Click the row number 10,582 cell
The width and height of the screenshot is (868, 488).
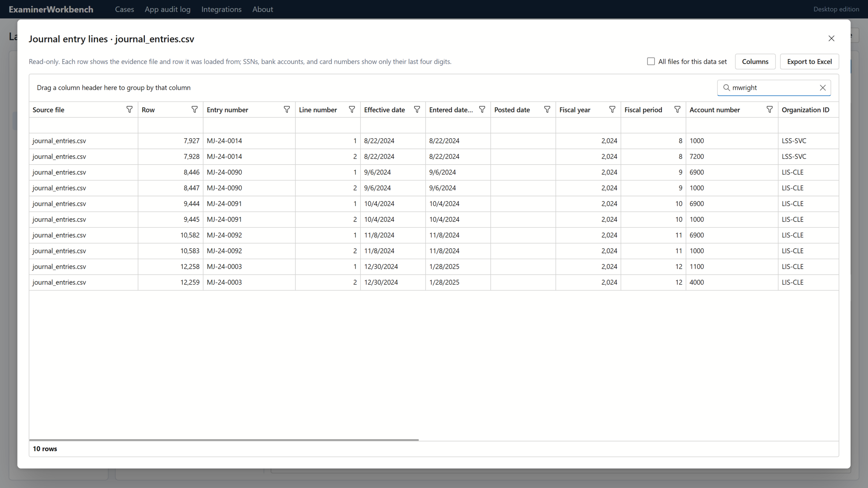click(x=171, y=235)
